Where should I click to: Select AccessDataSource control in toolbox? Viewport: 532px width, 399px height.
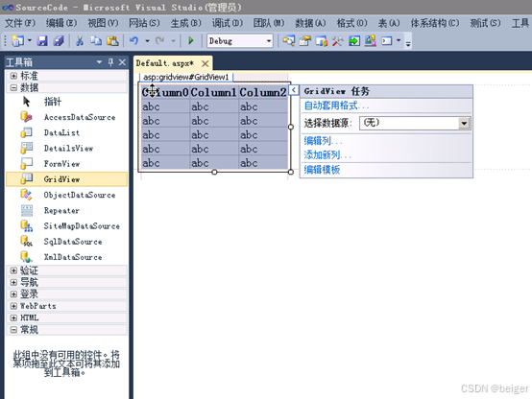tap(67, 117)
